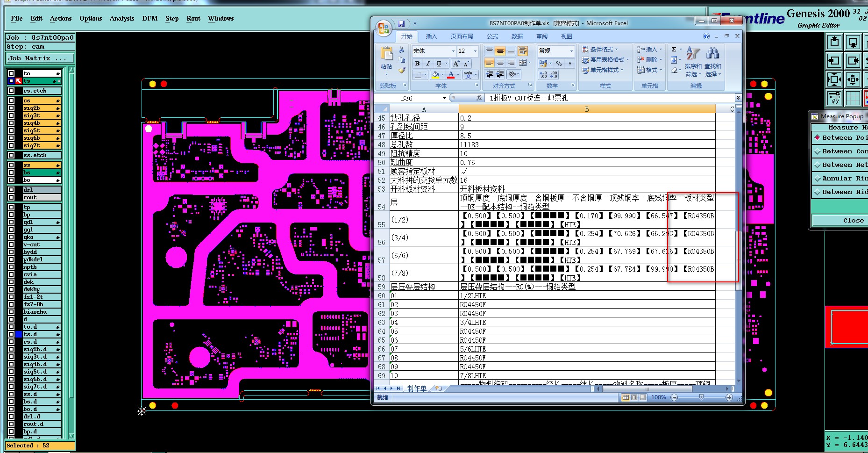Open the 单元格样式 cell styles dropdown

[x=603, y=70]
